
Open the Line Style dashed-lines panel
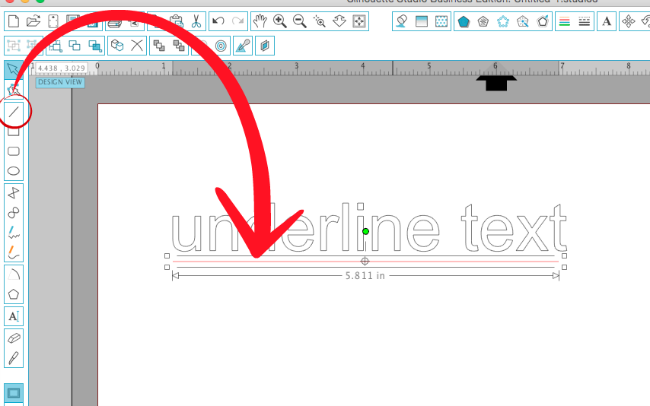(584, 21)
